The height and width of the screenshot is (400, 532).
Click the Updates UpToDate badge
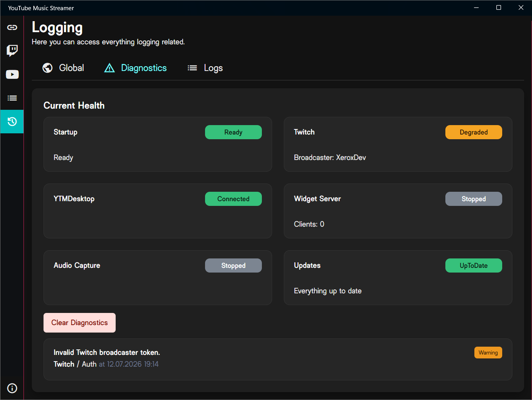(x=474, y=265)
